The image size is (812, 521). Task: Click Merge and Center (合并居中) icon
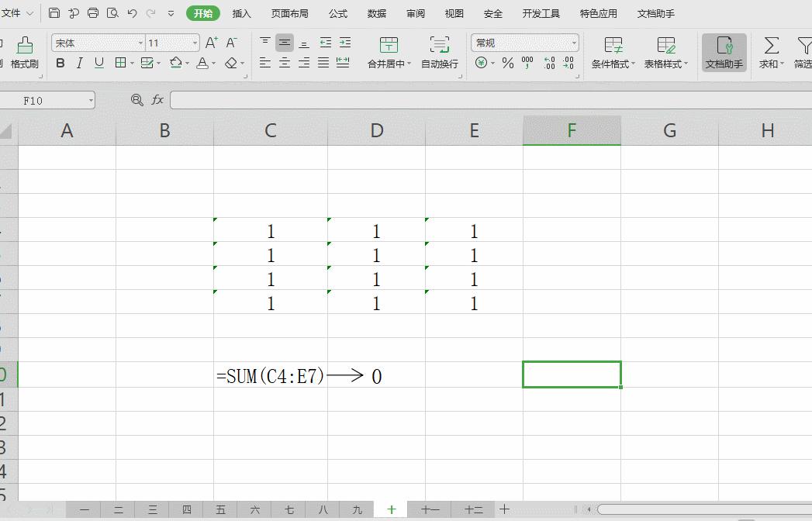point(389,45)
